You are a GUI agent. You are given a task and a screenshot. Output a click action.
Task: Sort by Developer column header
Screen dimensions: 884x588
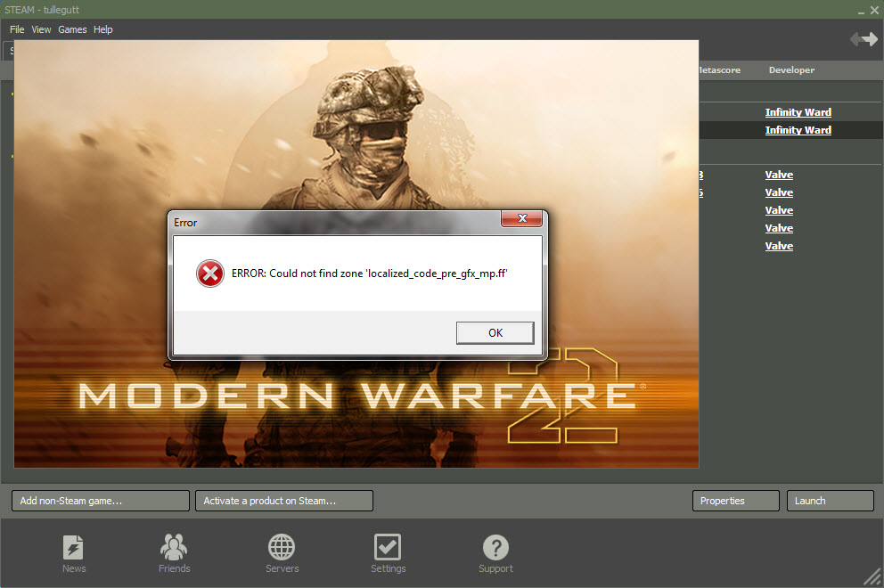point(791,69)
